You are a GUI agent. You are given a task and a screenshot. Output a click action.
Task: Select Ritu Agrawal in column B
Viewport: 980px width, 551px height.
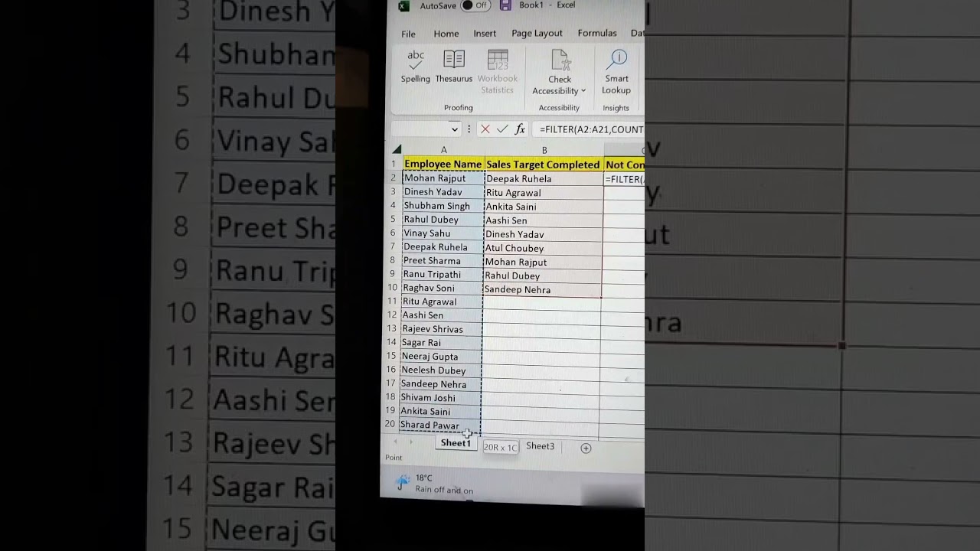(x=544, y=193)
